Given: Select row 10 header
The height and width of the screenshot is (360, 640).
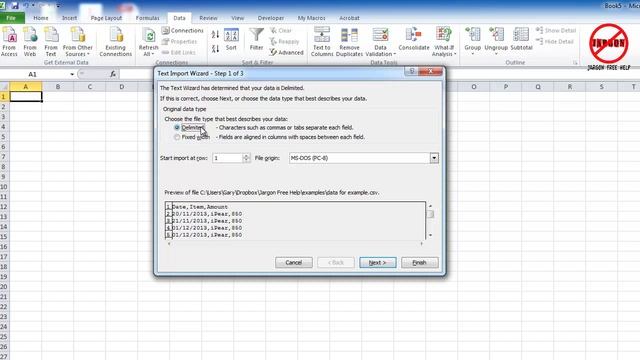Looking at the screenshot, I should (4, 187).
